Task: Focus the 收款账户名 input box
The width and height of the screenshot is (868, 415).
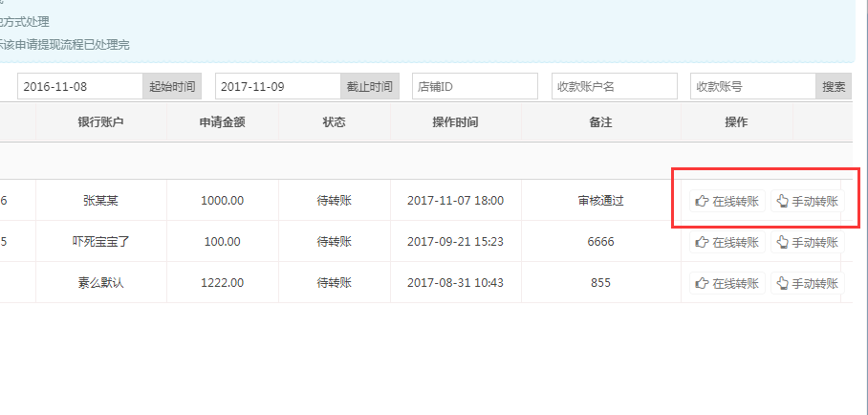Action: pos(615,86)
